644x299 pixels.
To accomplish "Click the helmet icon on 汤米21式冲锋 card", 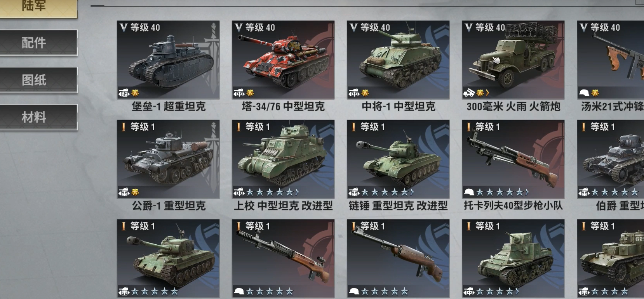I will click(x=584, y=93).
